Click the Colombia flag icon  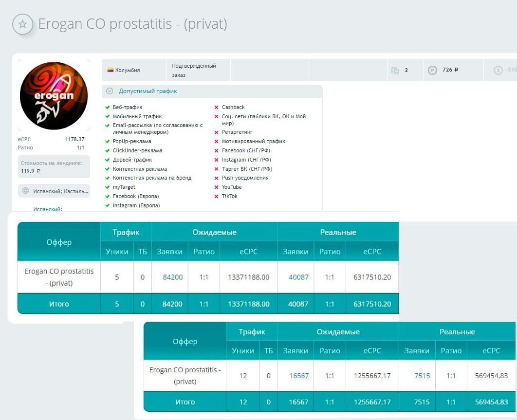pyautogui.click(x=111, y=70)
